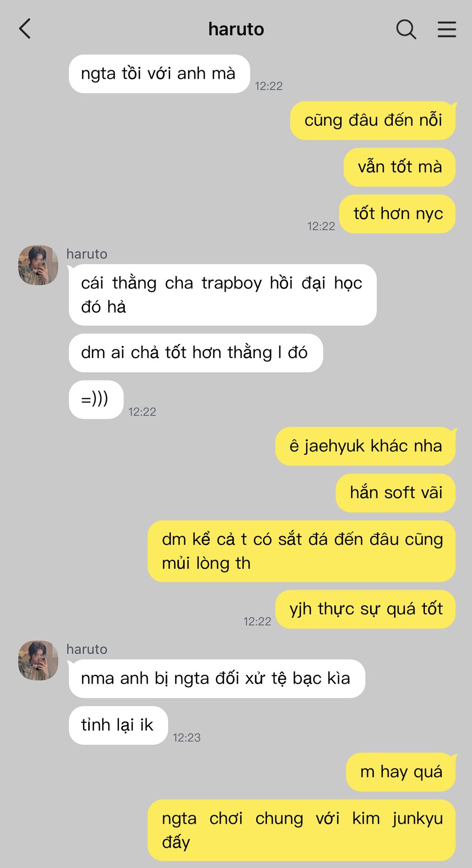
Task: Select the 'ngta tồi với anh mà' message
Action: point(159,74)
